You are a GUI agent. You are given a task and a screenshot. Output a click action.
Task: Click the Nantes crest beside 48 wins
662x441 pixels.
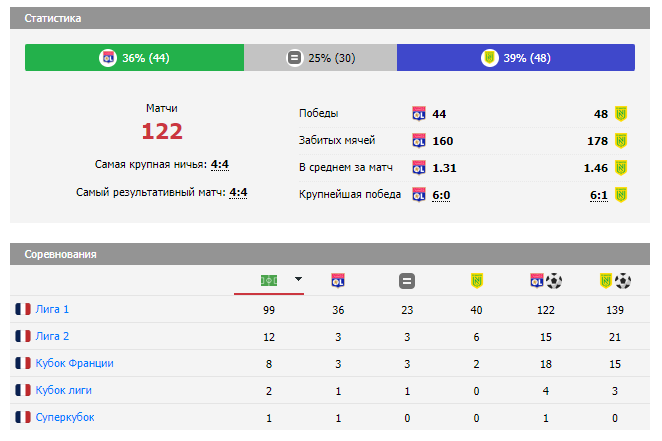pos(620,114)
